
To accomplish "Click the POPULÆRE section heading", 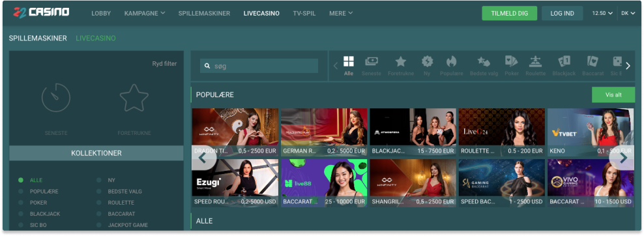I will [215, 95].
